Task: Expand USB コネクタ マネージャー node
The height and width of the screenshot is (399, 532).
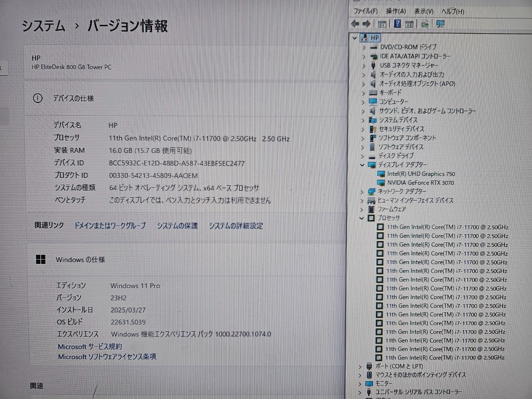Action: coord(364,66)
